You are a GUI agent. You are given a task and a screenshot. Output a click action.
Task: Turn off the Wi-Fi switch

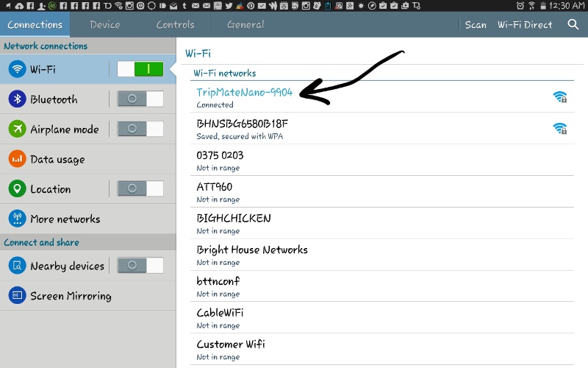pos(140,69)
